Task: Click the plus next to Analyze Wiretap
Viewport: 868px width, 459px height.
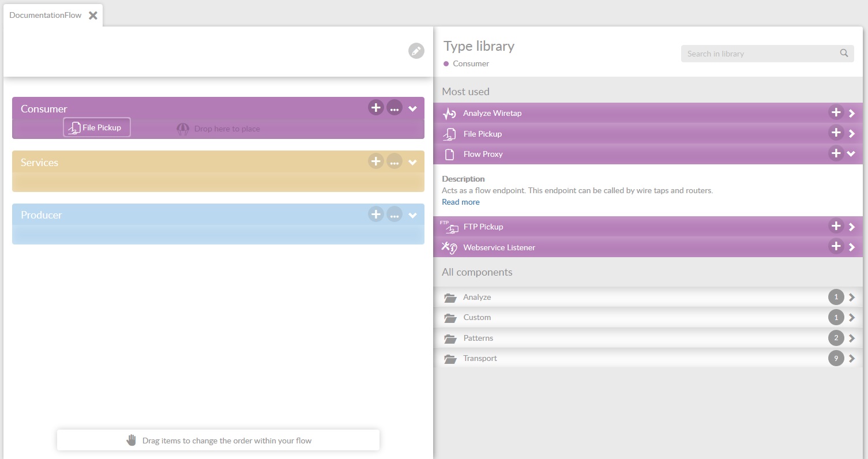Action: (836, 113)
